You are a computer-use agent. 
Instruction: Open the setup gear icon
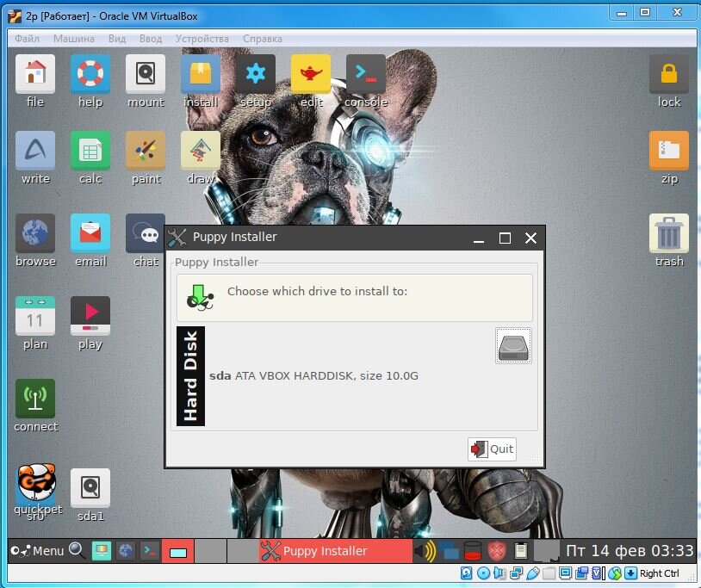[255, 74]
